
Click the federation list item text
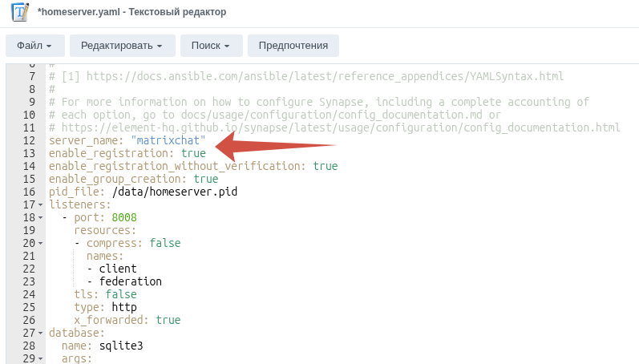[x=130, y=282]
